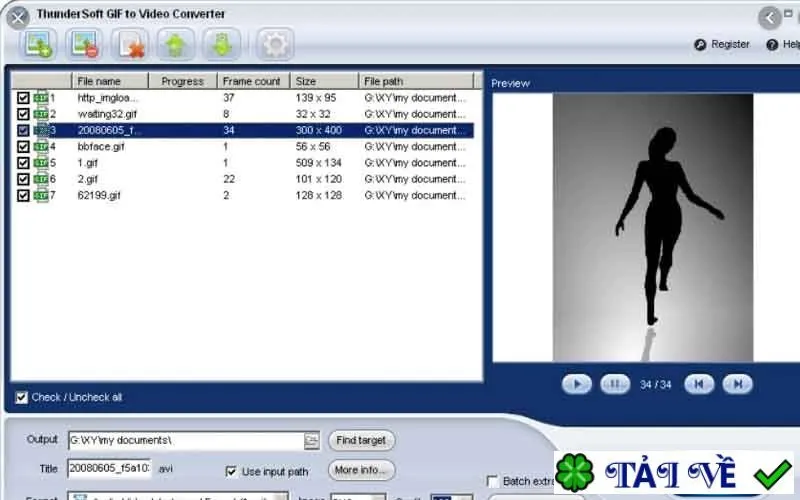Click the Find target button

tap(361, 440)
